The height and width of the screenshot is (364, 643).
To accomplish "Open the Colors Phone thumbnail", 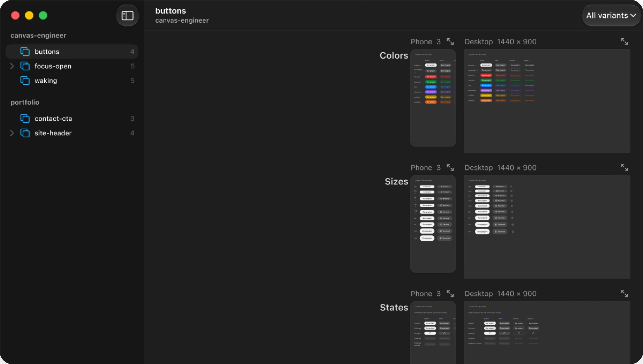I will (x=433, y=98).
